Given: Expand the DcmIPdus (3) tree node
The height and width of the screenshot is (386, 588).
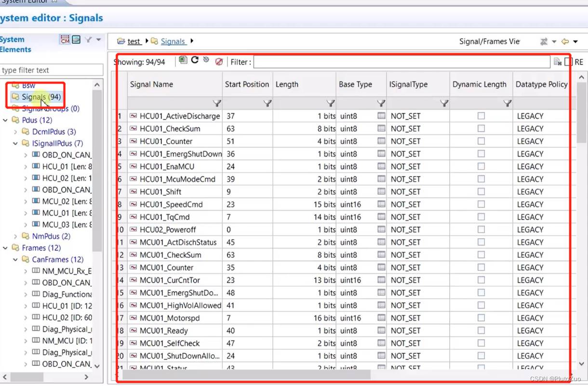Looking at the screenshot, I should 15,132.
